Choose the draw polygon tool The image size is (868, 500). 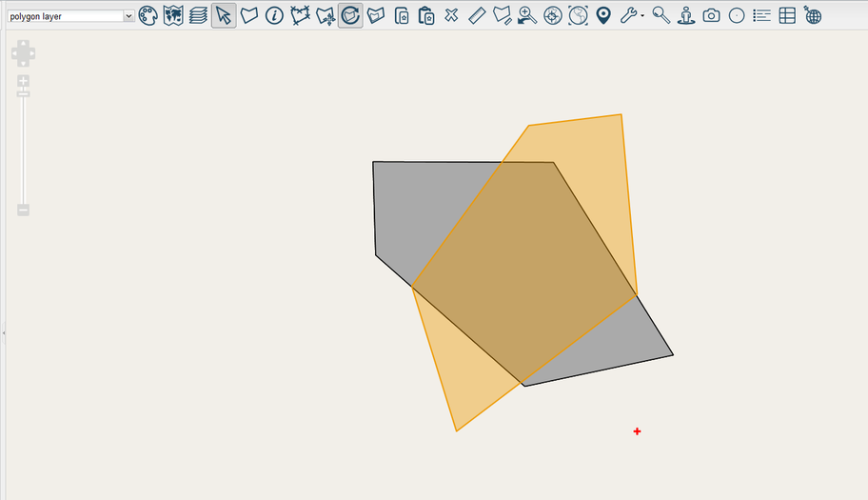point(249,15)
